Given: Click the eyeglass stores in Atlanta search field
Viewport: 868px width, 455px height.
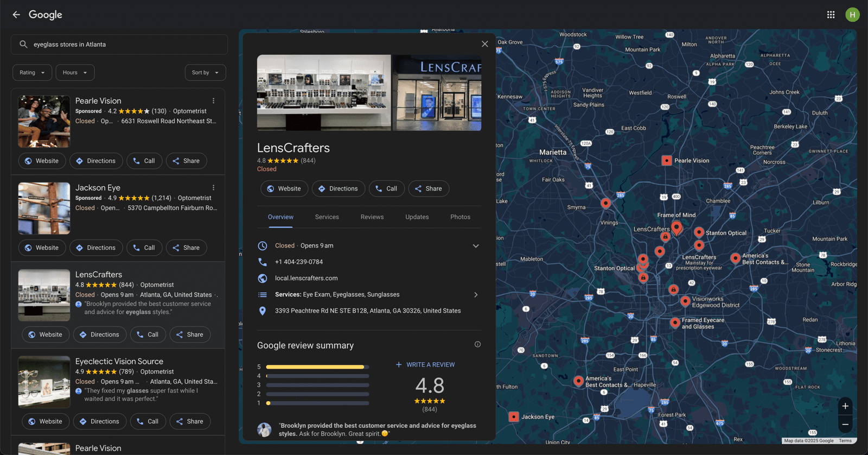Looking at the screenshot, I should 119,45.
